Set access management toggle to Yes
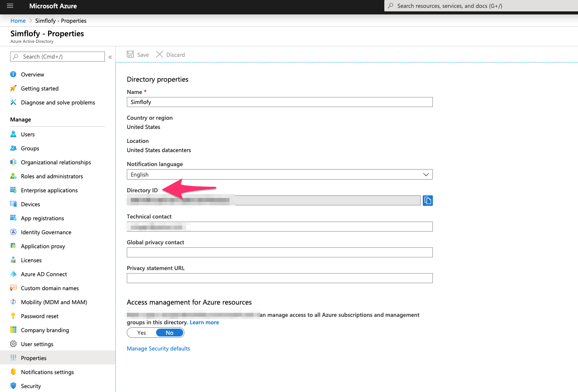This screenshot has height=392, width=578. (142, 333)
